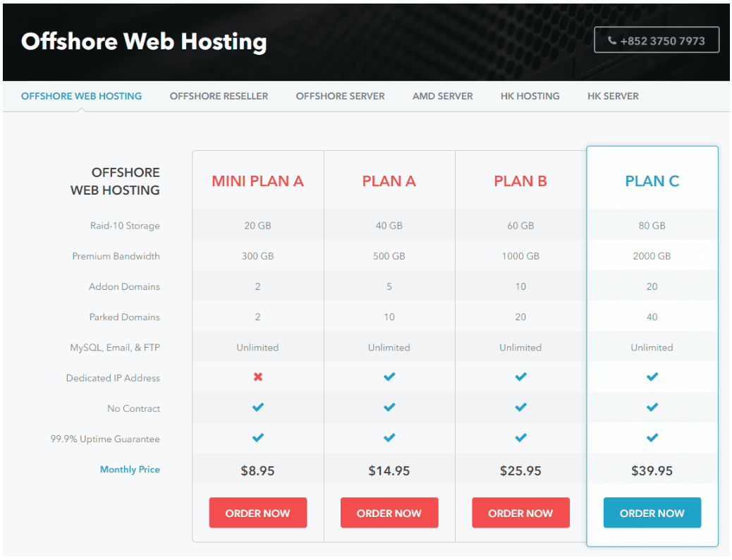Image resolution: width=732 pixels, height=560 pixels.
Task: Click the 60 GB storage value
Action: pos(520,226)
